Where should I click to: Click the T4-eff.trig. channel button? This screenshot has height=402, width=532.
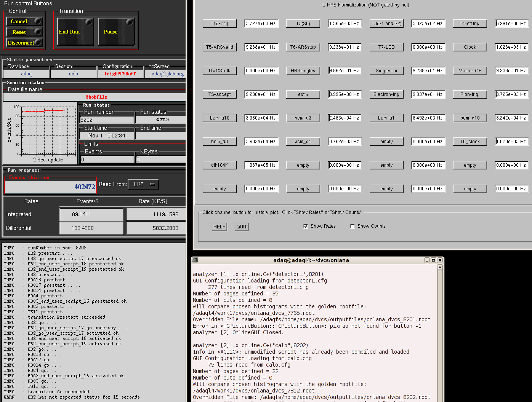coord(470,24)
